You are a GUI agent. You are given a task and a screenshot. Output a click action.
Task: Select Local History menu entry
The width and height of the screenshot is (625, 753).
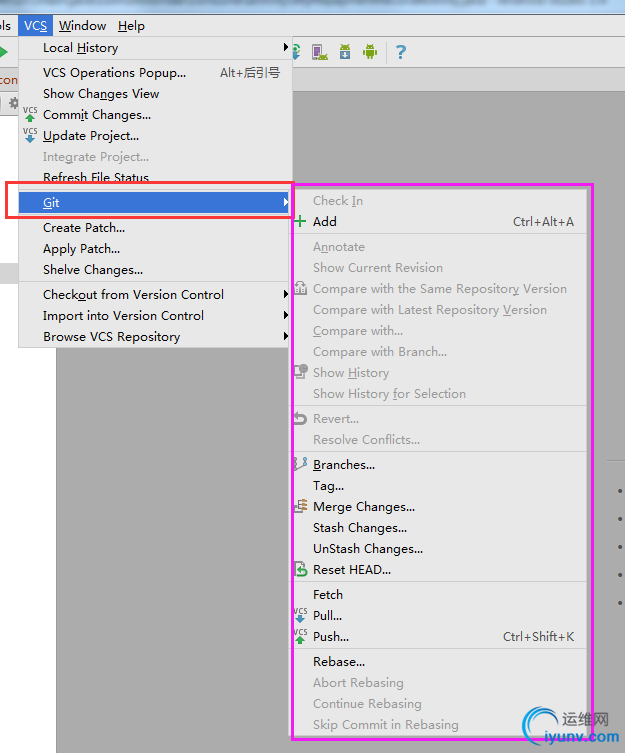click(155, 48)
